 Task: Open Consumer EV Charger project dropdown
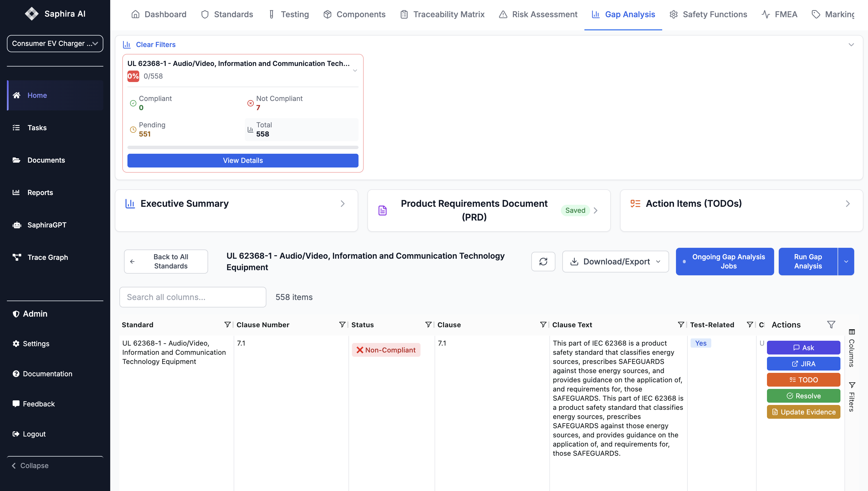[55, 44]
